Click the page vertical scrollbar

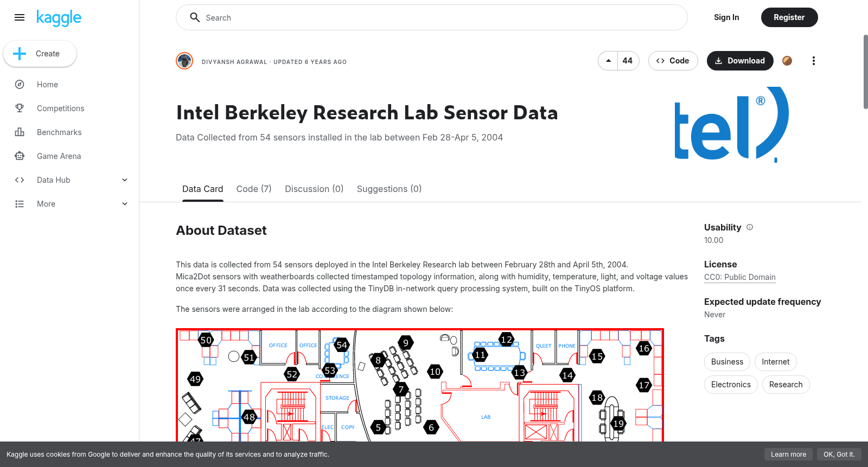pos(865,72)
